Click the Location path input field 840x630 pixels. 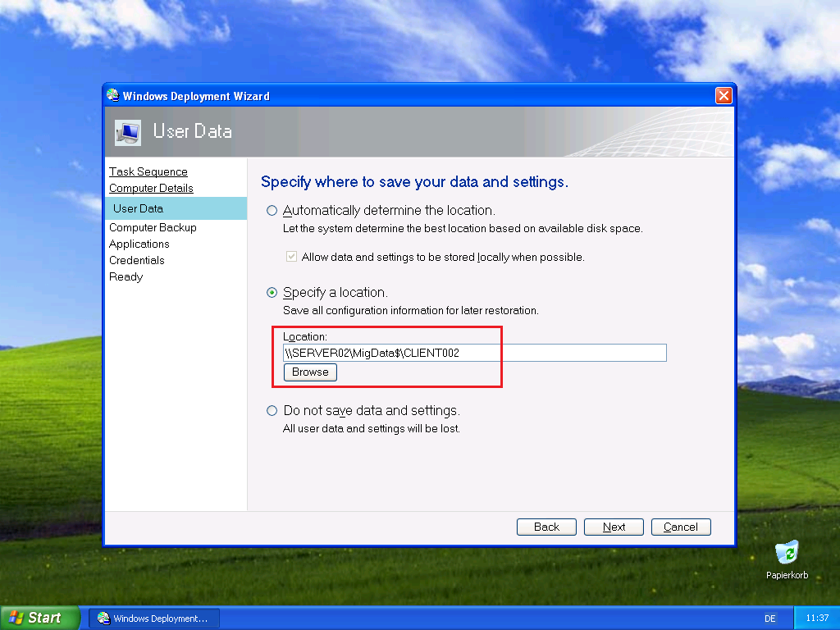coord(475,353)
